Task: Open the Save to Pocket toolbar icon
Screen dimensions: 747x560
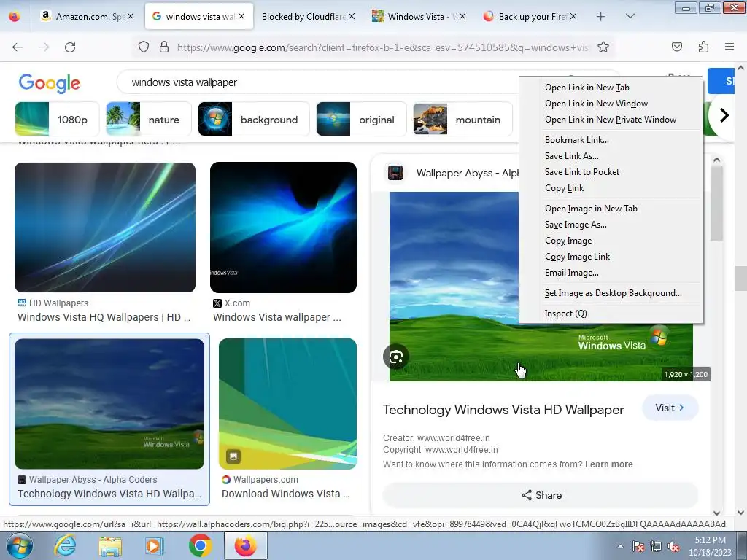Action: 676,47
